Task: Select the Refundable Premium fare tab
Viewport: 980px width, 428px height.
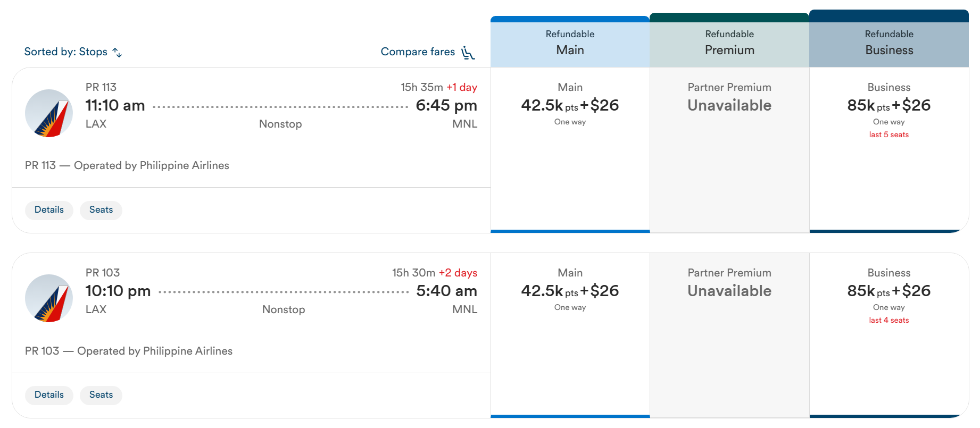Action: [729, 41]
